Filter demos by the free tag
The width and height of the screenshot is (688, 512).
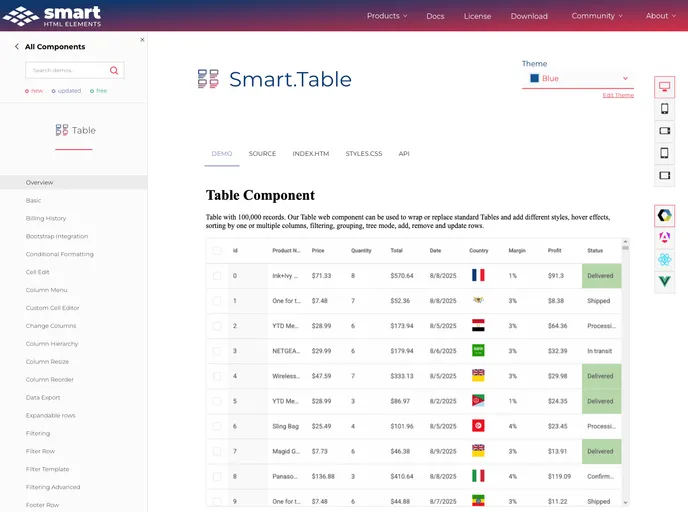[x=98, y=91]
